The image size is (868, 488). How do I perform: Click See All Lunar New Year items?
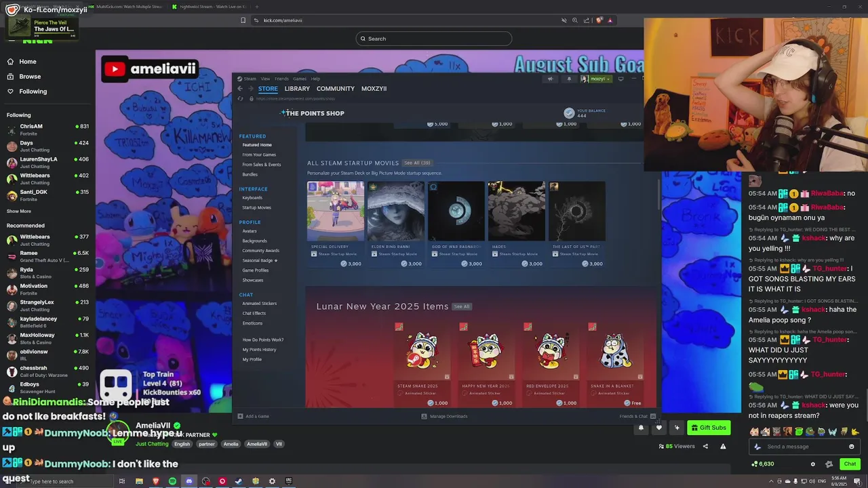[462, 306]
